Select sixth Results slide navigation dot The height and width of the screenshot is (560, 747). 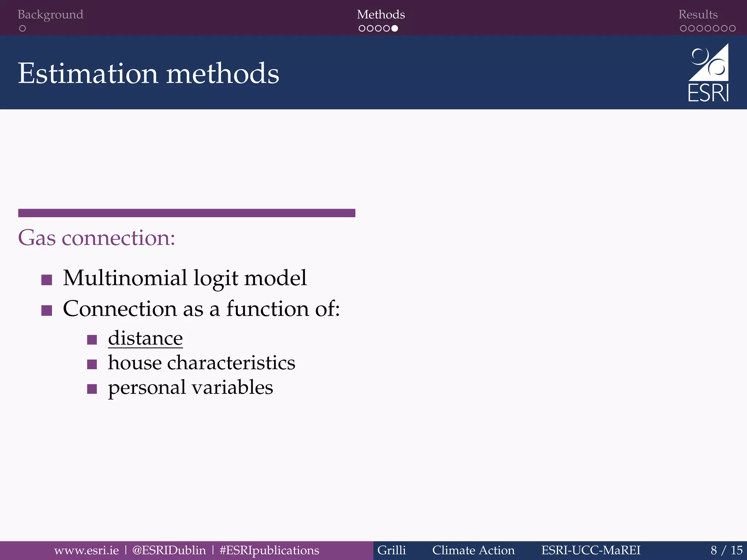point(724,28)
